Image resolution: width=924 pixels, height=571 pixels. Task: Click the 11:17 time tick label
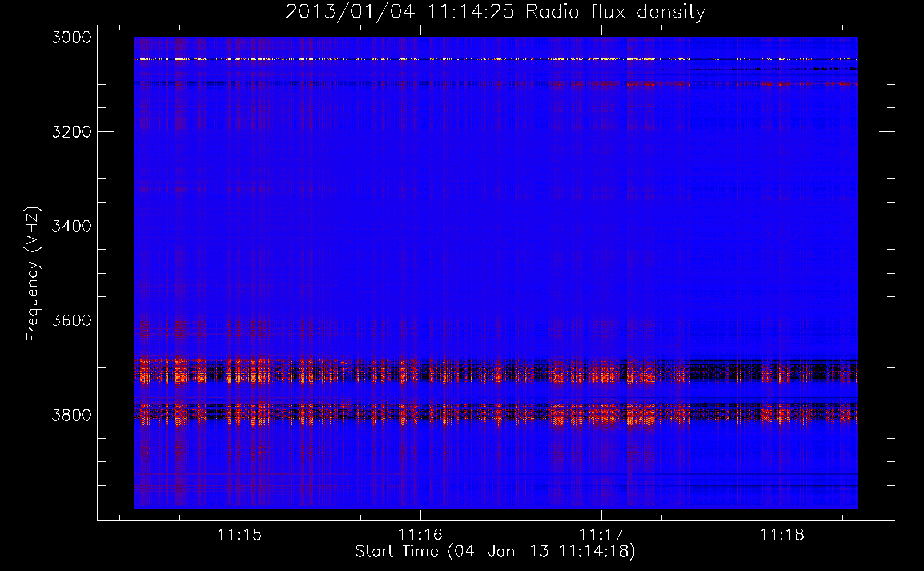point(601,535)
